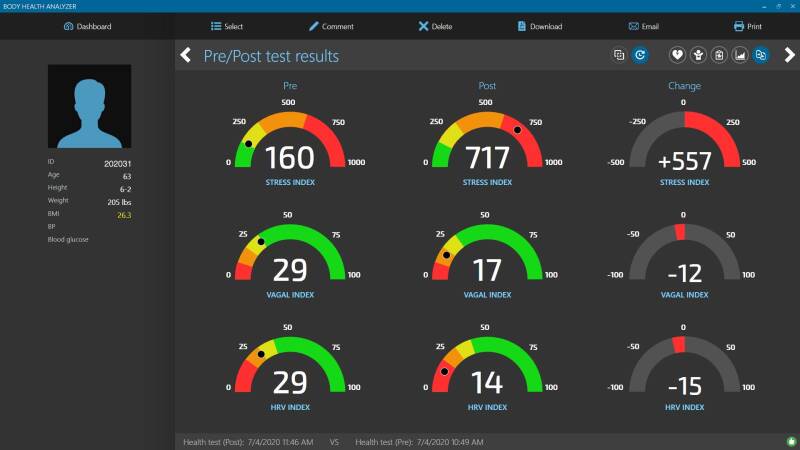The height and width of the screenshot is (450, 800).
Task: Print the test results
Action: tap(747, 27)
